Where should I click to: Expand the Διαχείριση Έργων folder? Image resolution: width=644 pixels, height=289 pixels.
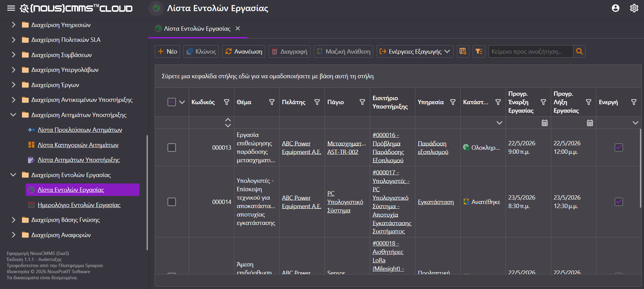[14, 85]
